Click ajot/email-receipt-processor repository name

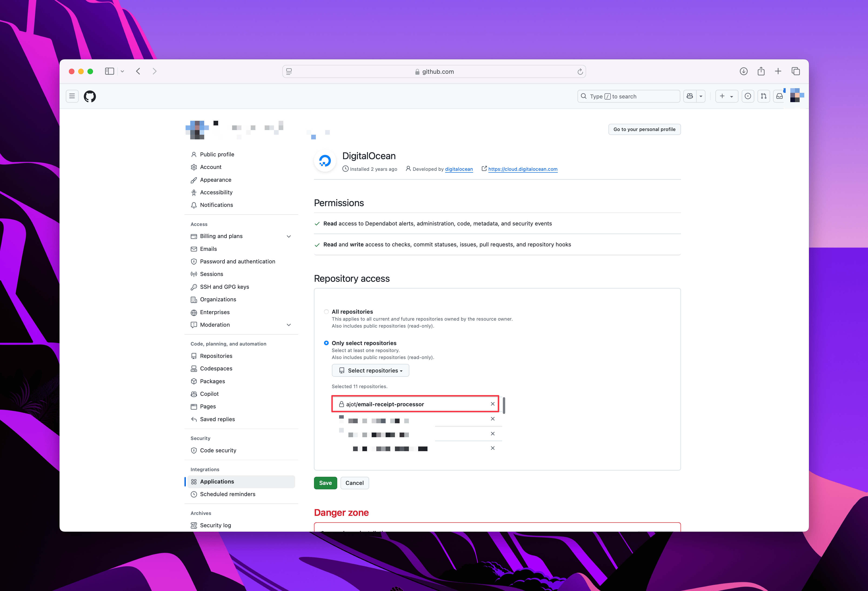point(385,404)
